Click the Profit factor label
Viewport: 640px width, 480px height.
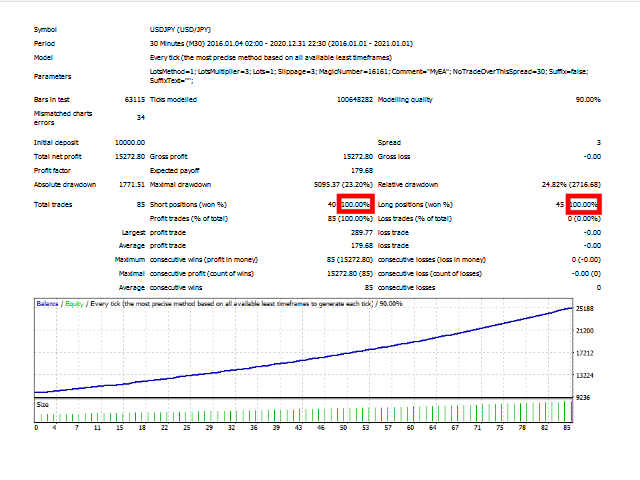(x=52, y=170)
